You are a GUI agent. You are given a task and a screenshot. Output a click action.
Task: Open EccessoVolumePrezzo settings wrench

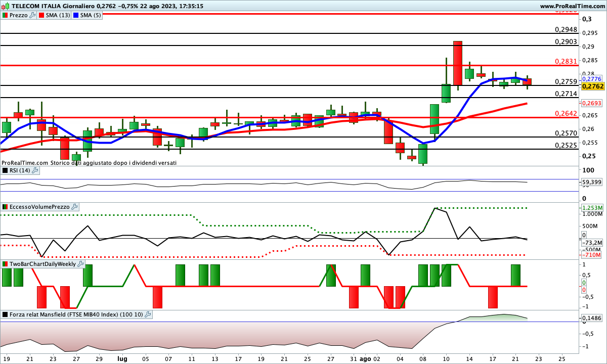[x=74, y=207]
